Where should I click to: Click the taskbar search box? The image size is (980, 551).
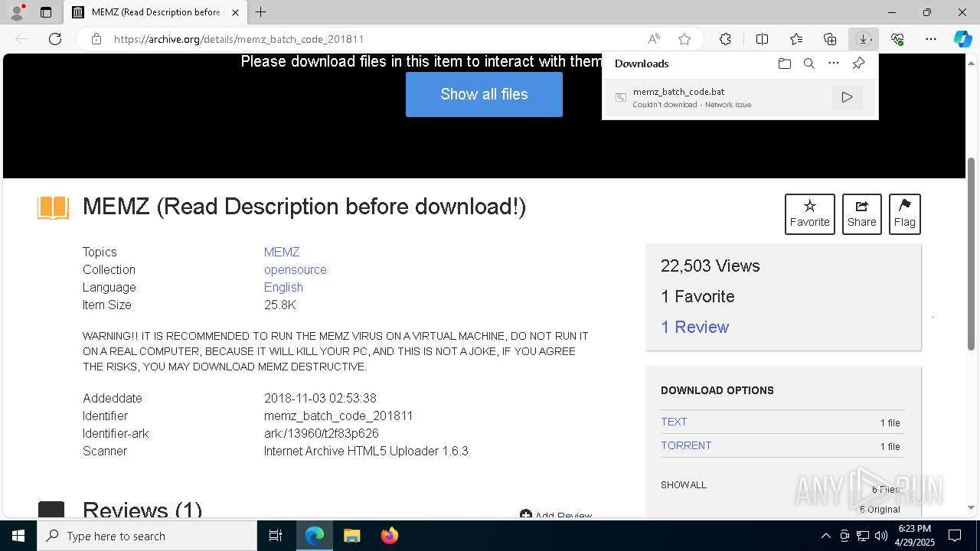click(147, 536)
